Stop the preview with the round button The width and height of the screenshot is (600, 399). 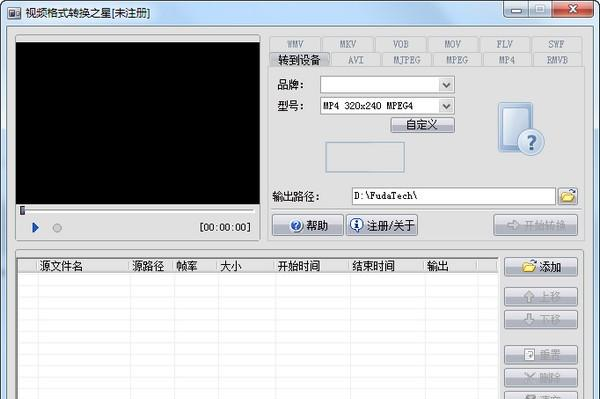pyautogui.click(x=57, y=228)
